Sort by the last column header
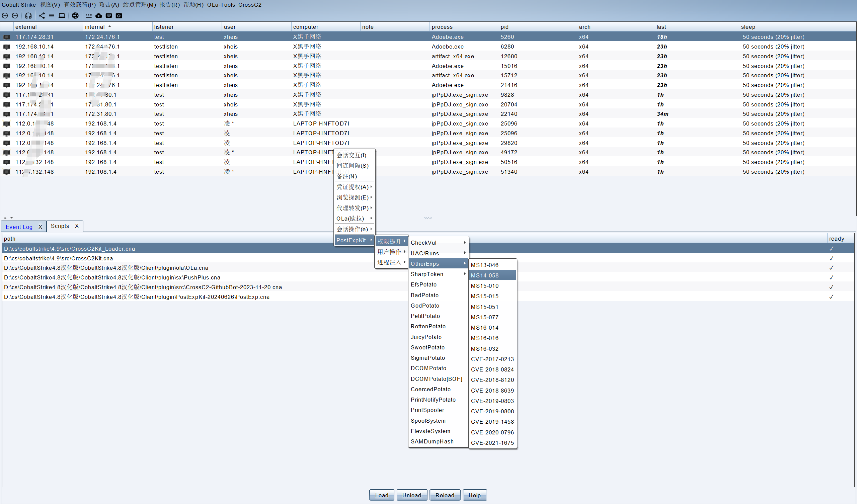This screenshot has height=504, width=857. click(x=697, y=27)
